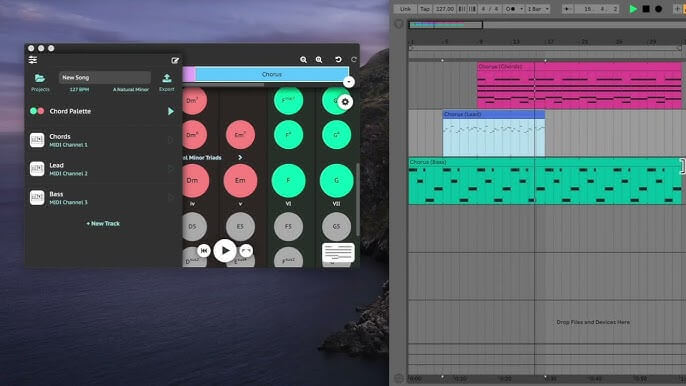Click the Tap tempo button

click(425, 9)
